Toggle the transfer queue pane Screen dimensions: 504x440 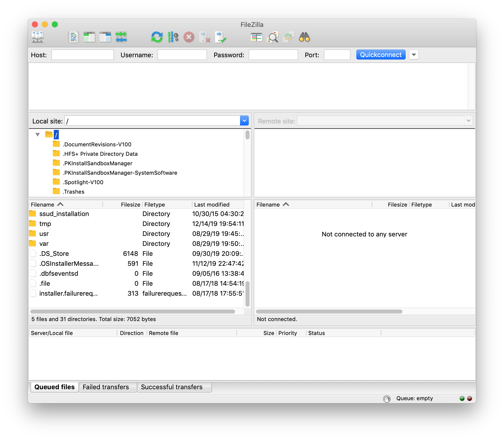[x=121, y=37]
